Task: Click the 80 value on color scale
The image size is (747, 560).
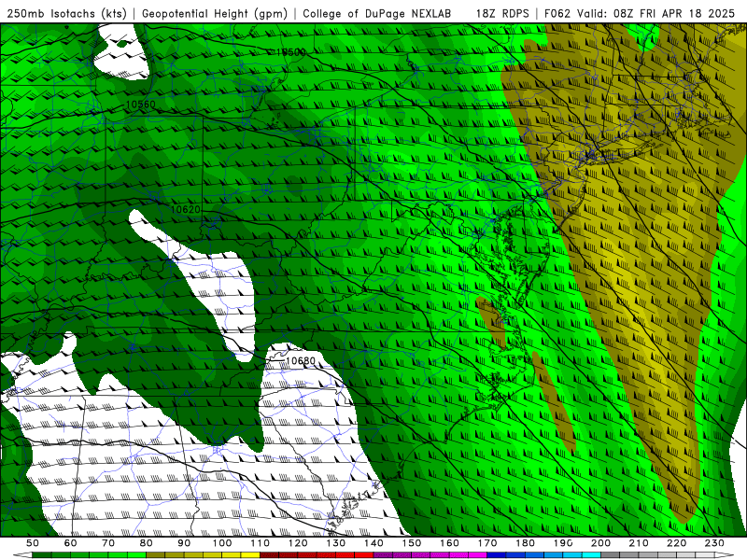Action: tap(146, 543)
